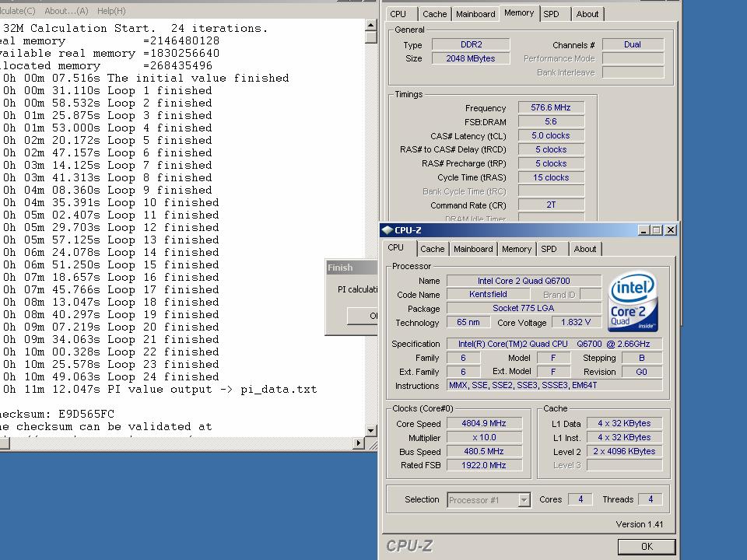Click the Kentsfield code name field

[x=488, y=294]
